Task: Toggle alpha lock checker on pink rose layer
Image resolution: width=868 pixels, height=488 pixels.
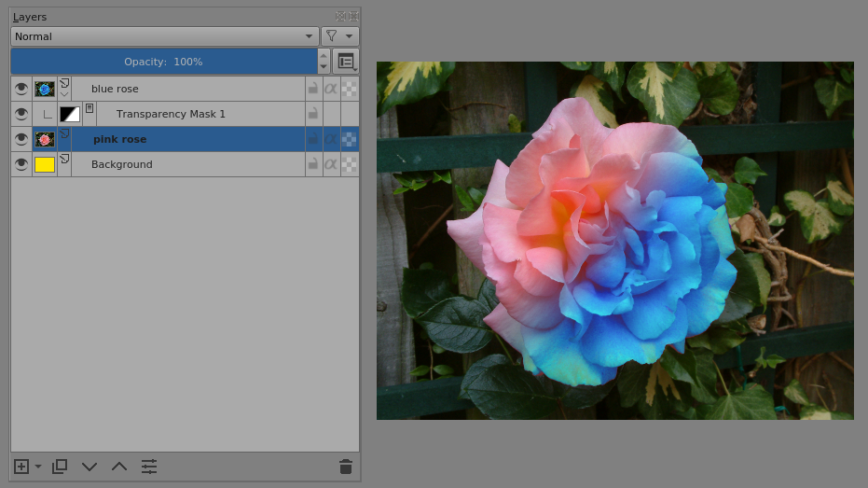Action: [x=350, y=139]
